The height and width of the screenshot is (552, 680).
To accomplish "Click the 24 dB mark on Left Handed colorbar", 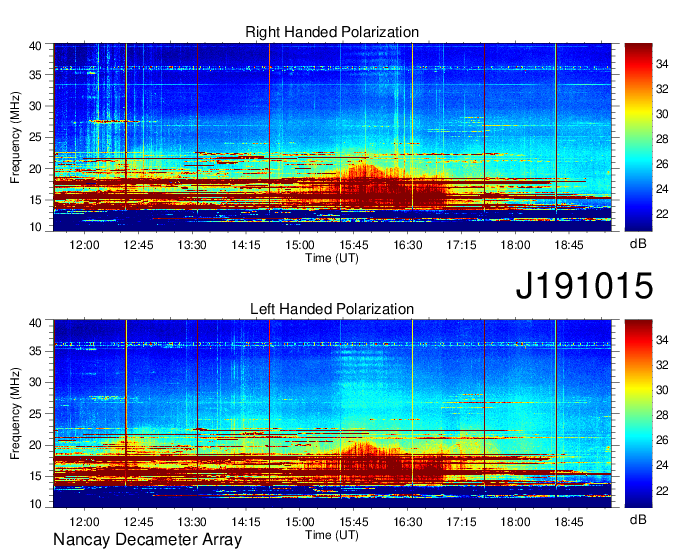I will (x=662, y=465).
